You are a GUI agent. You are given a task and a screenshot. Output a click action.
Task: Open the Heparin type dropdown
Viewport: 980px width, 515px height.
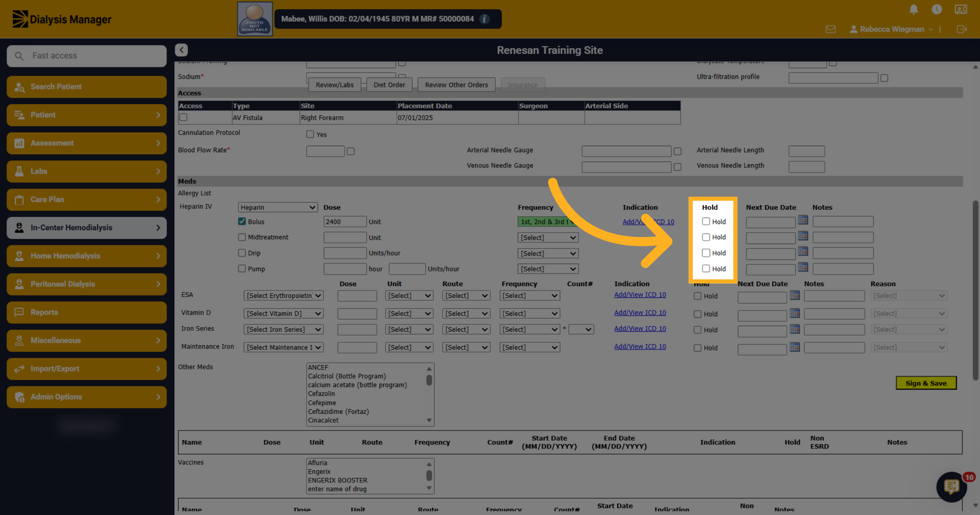tap(278, 207)
